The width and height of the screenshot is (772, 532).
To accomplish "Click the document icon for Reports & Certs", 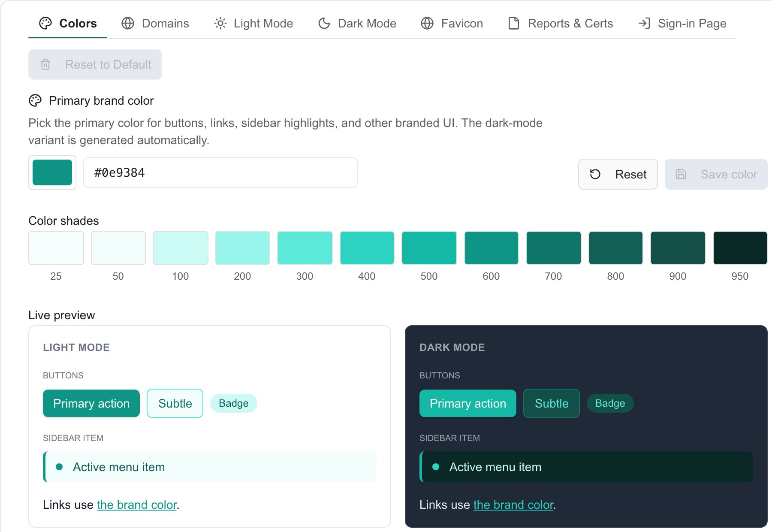I will click(x=514, y=23).
